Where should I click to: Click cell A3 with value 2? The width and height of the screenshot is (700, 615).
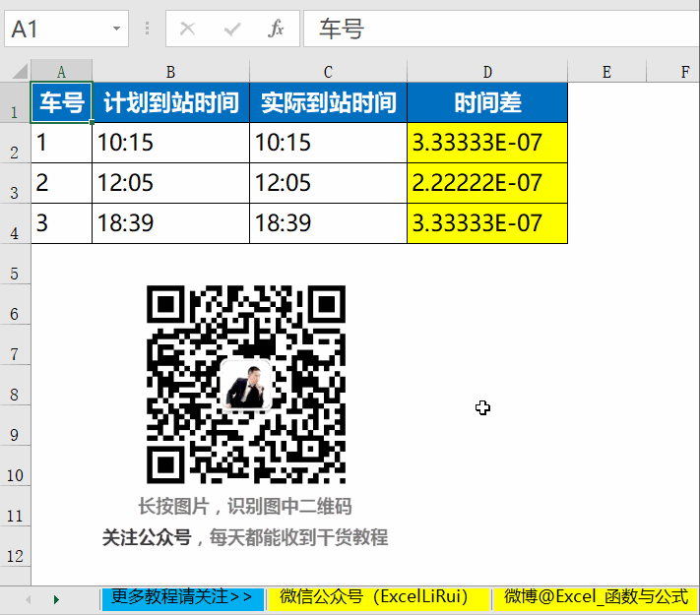pos(62,183)
